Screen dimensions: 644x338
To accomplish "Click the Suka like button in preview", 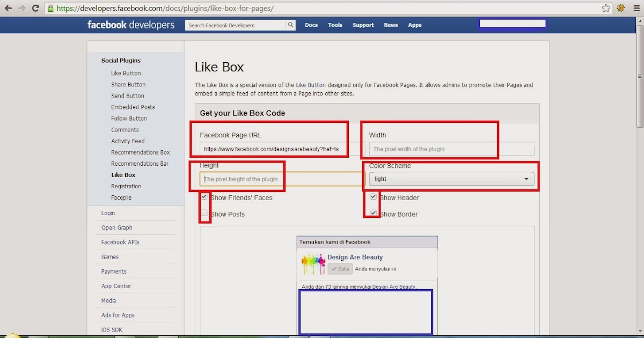I will (340, 268).
